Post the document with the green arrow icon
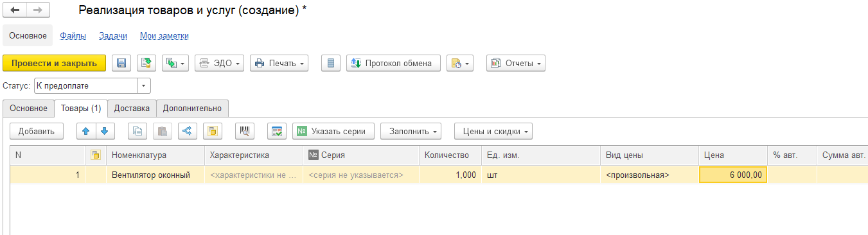Screen dimensions: 868x235 point(146,63)
